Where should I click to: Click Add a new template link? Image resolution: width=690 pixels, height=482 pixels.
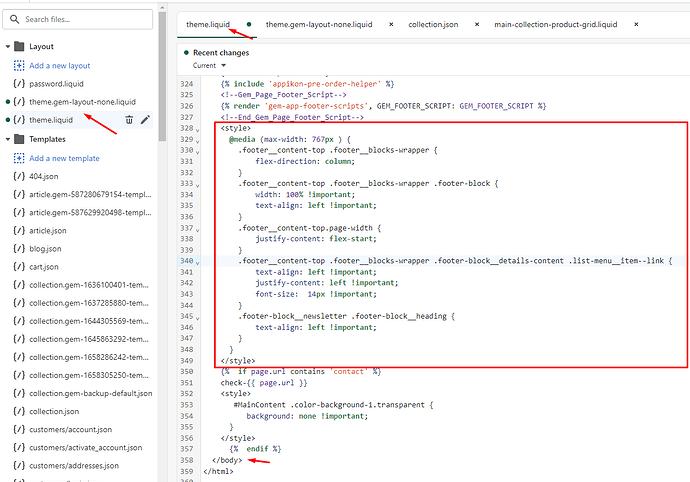click(x=64, y=158)
